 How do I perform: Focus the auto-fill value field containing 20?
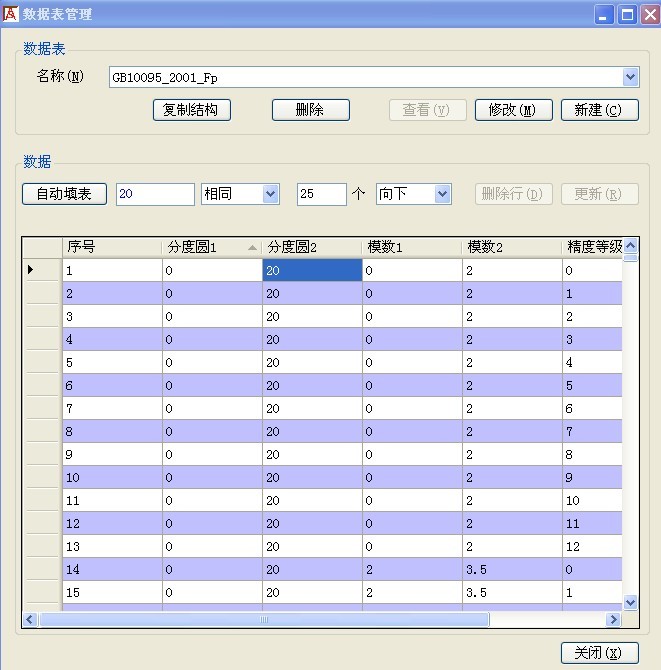tap(155, 194)
